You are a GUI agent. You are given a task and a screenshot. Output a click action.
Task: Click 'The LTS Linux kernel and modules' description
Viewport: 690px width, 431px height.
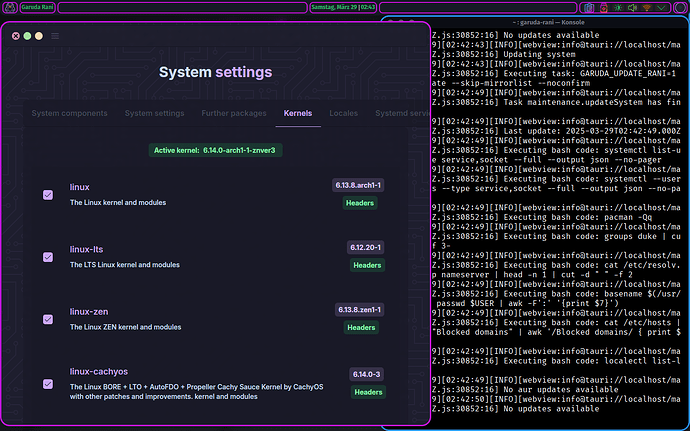[x=125, y=265]
